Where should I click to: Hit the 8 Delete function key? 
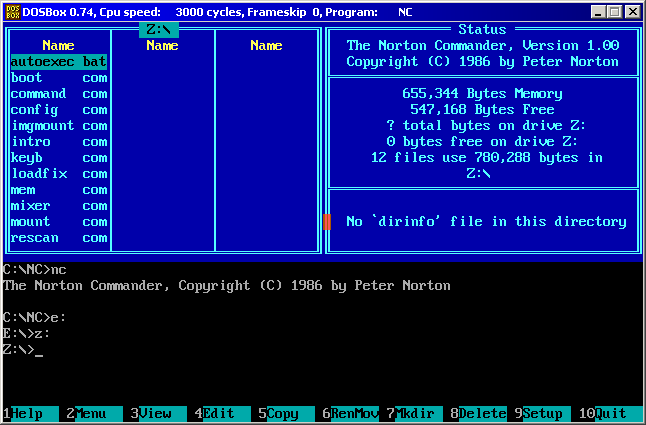click(x=475, y=413)
